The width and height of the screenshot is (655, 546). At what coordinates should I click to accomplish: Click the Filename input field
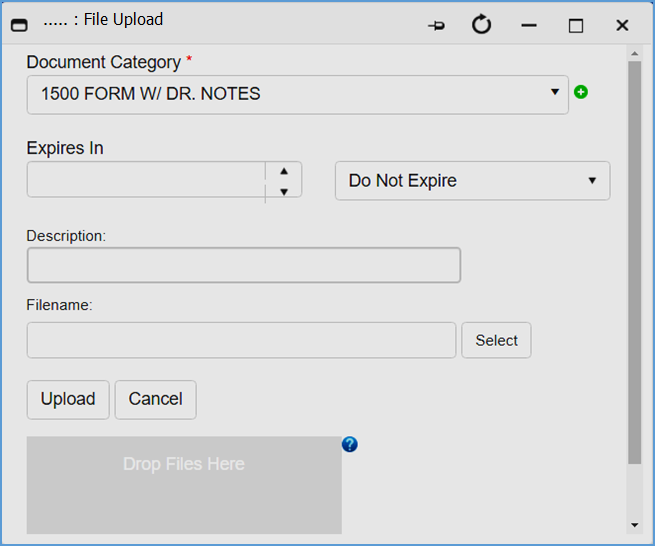pyautogui.click(x=241, y=340)
